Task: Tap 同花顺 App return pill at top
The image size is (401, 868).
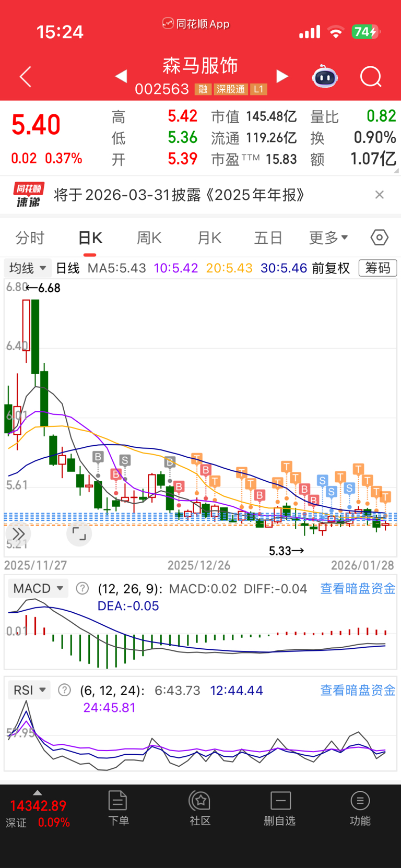Action: 196,23
